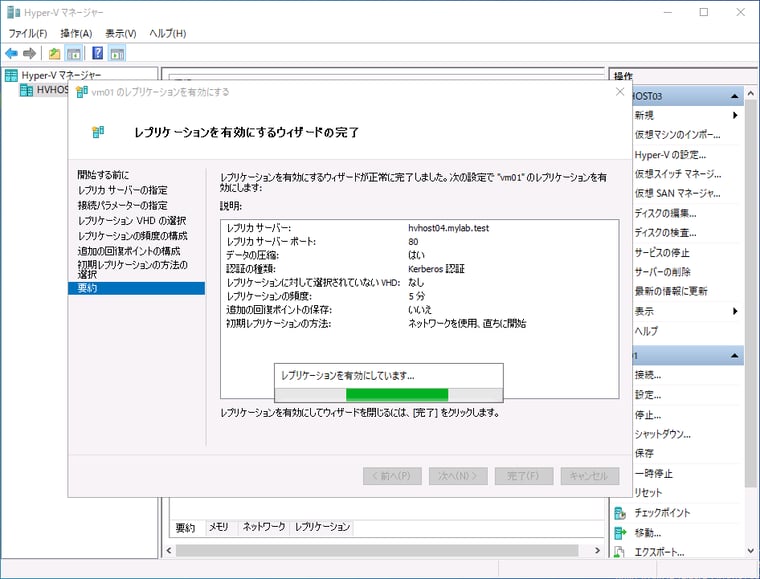Image resolution: width=760 pixels, height=579 pixels.
Task: Open the Help menu
Action: click(167, 33)
